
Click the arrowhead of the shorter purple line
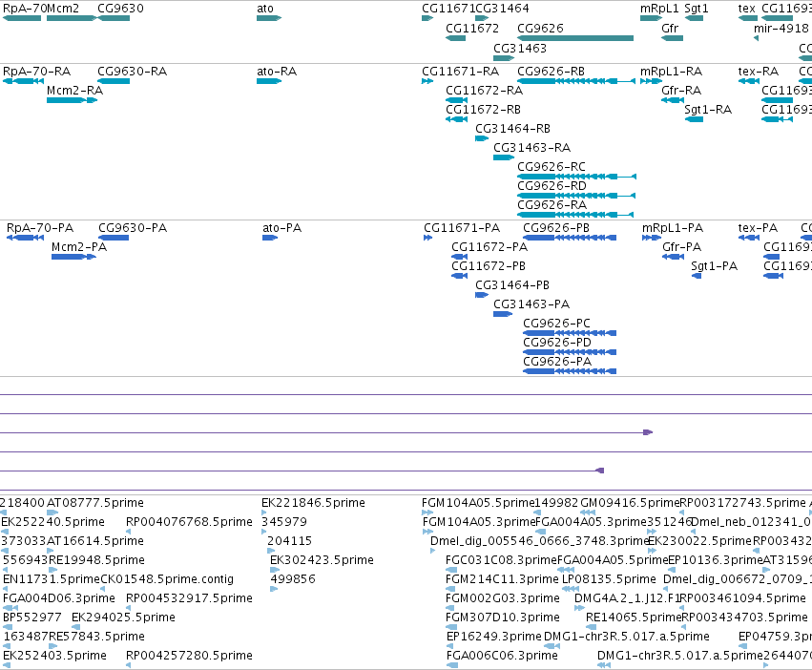pos(599,471)
